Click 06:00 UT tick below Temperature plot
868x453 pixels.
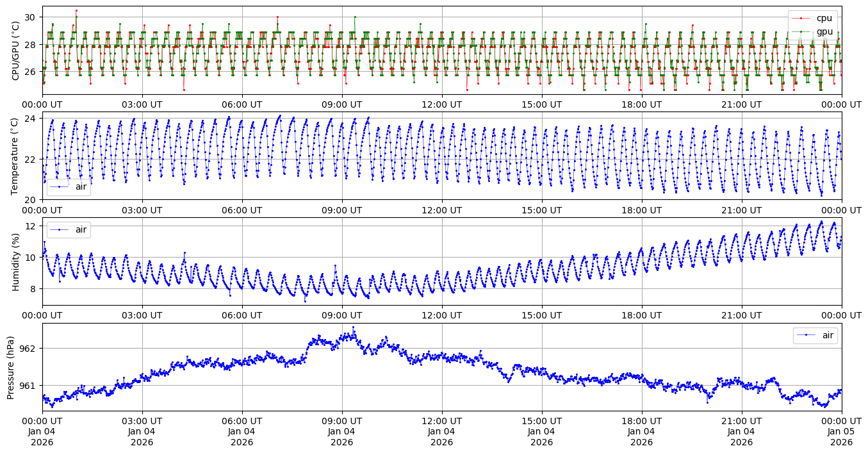[x=242, y=210]
